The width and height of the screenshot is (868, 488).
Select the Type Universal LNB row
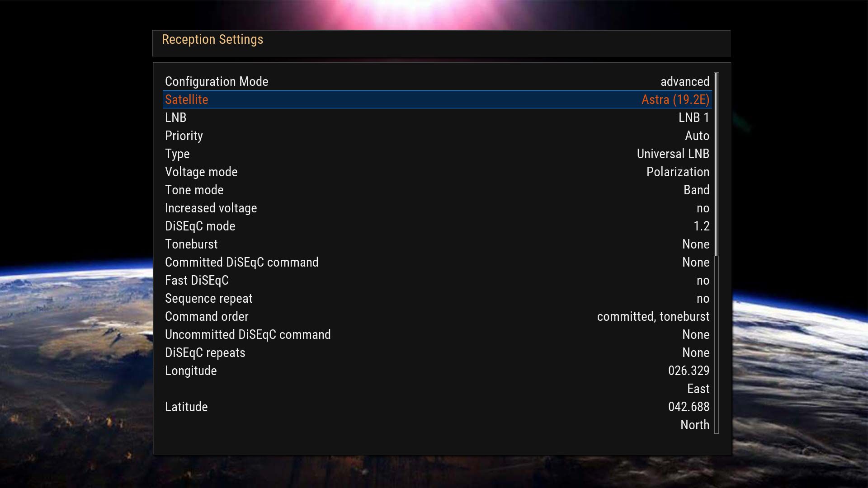click(437, 154)
